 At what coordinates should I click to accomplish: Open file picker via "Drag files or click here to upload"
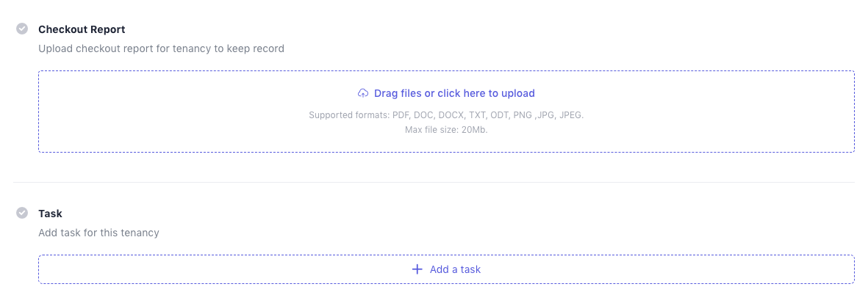pos(453,93)
